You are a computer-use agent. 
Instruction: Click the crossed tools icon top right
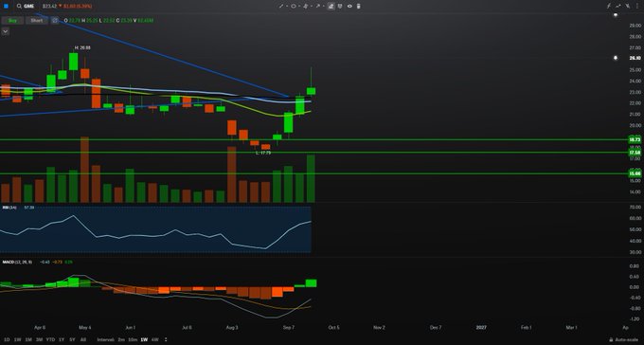pyautogui.click(x=628, y=7)
